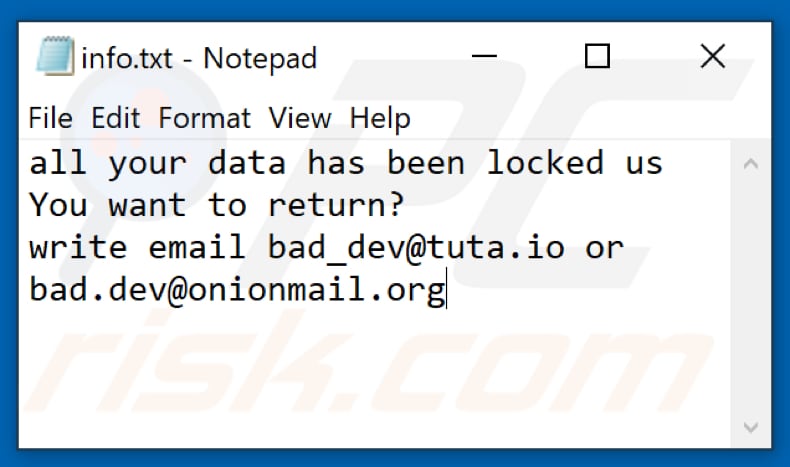Image resolution: width=790 pixels, height=467 pixels.
Task: Click the scrollbar up arrow
Action: click(749, 163)
